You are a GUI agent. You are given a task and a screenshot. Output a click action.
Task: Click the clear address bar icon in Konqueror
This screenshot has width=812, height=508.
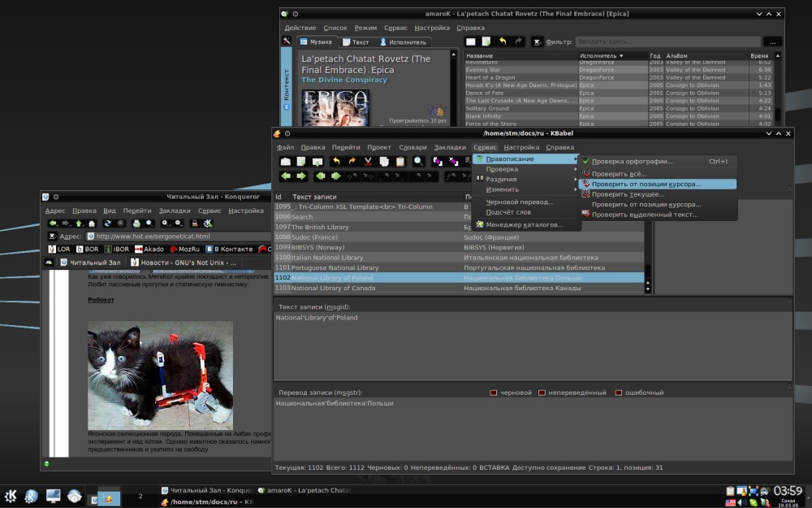[52, 236]
